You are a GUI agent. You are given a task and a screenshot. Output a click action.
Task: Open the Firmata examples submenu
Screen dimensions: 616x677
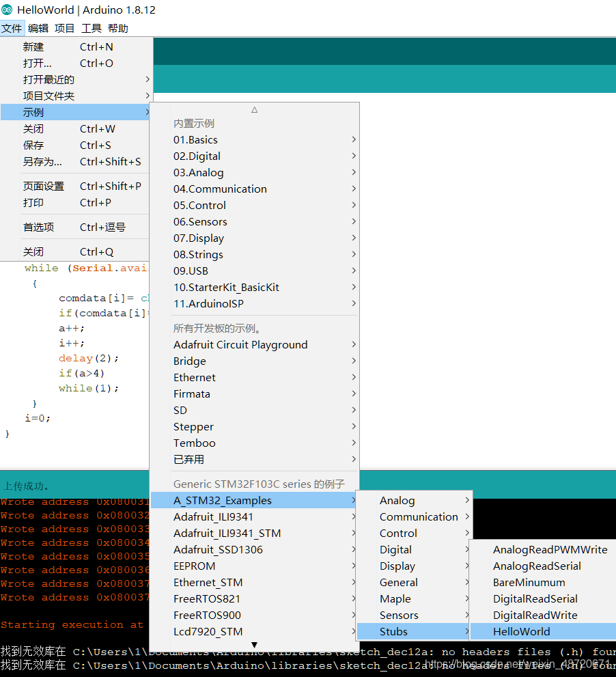pyautogui.click(x=255, y=394)
